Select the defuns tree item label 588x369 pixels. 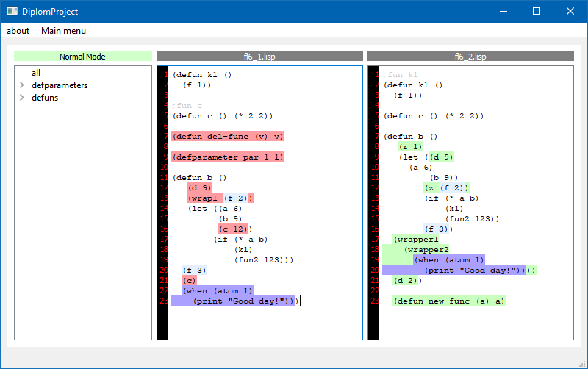(45, 98)
